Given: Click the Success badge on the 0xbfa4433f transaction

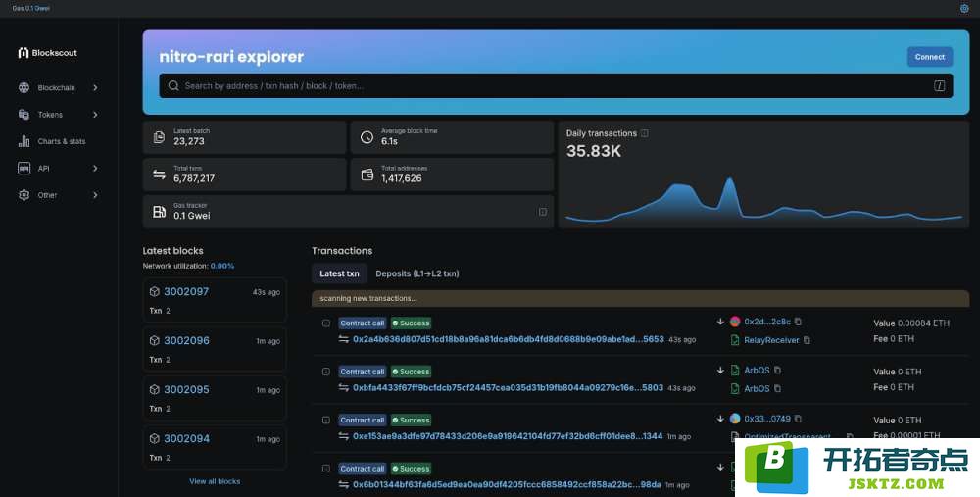Looking at the screenshot, I should tap(412, 372).
